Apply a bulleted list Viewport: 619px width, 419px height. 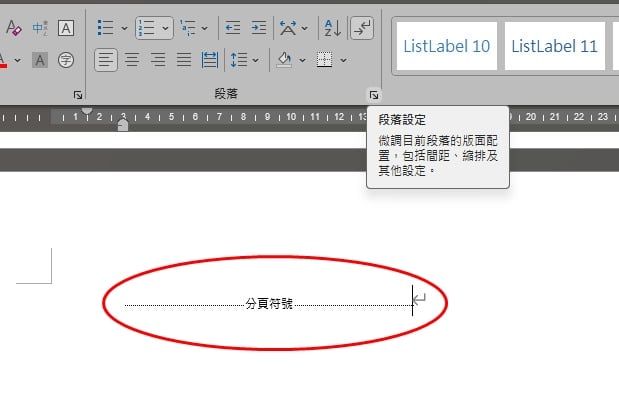[x=105, y=28]
